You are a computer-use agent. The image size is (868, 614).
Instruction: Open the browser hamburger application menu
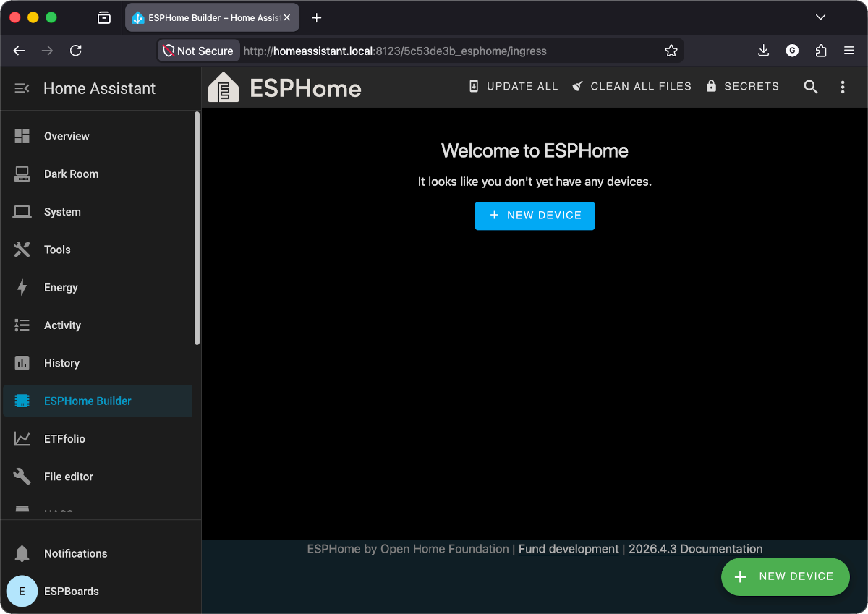849,51
